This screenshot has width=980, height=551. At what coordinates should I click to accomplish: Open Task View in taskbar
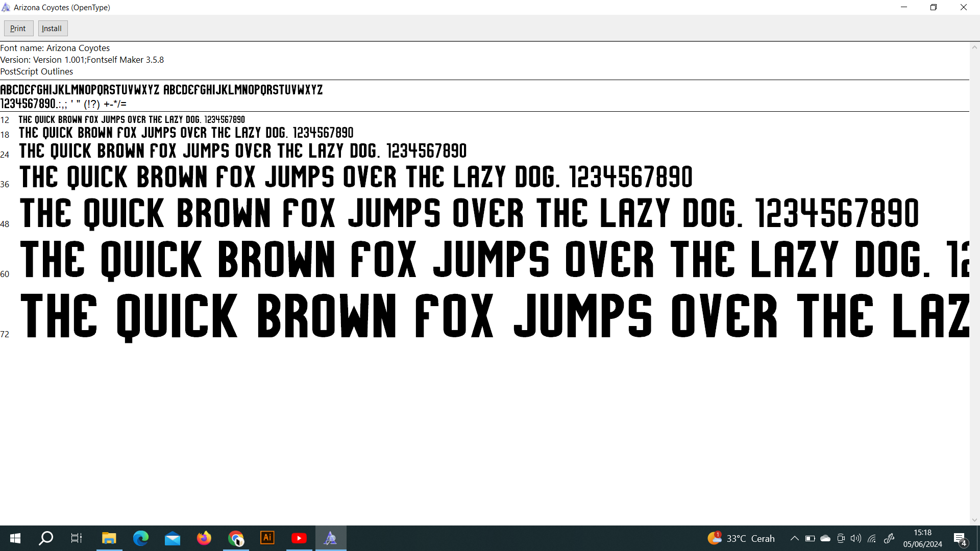click(x=77, y=538)
